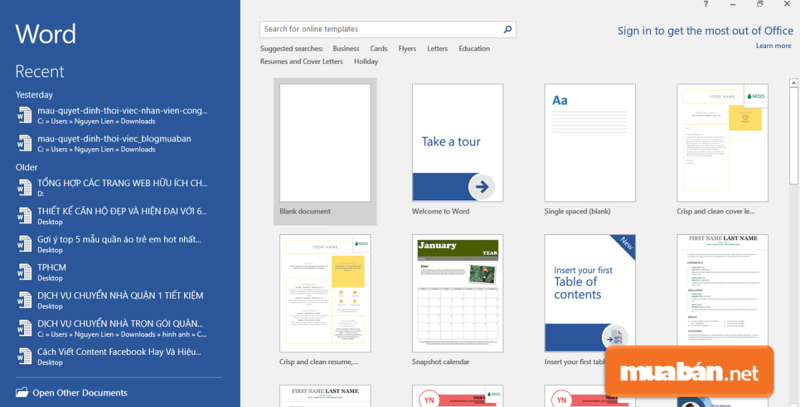Screen dimensions: 800x407
Task: Select Holiday suggested search
Action: [366, 61]
